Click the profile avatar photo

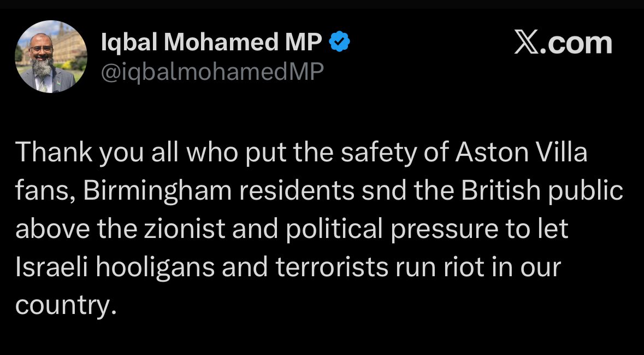(x=51, y=57)
